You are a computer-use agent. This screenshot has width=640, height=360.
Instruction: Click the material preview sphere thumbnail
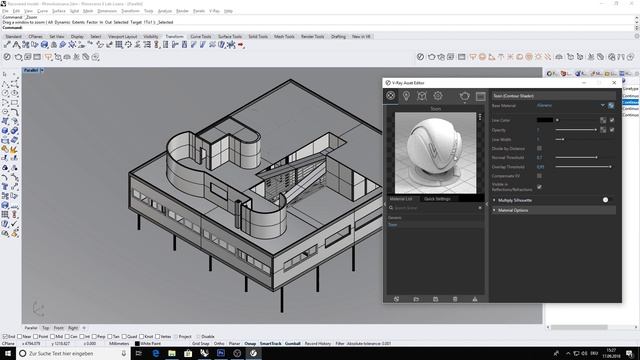[x=435, y=153]
